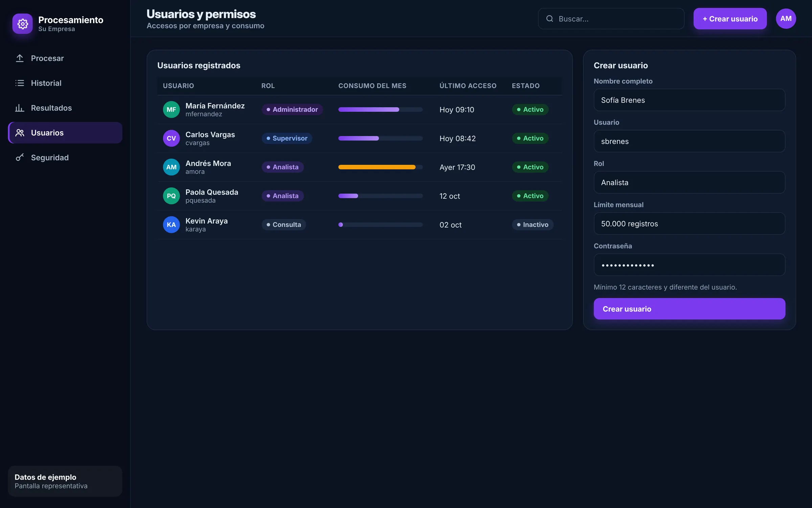Click the Resultados bar chart icon
This screenshot has height=508, width=812.
[20, 108]
